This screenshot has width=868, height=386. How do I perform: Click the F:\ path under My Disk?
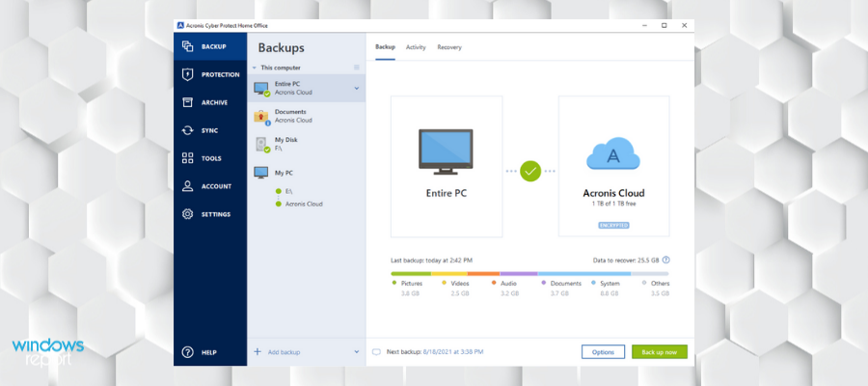[279, 149]
